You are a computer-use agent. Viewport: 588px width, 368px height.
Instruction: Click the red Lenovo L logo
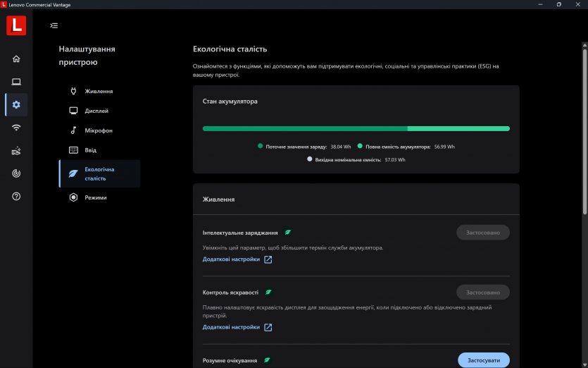(x=16, y=26)
